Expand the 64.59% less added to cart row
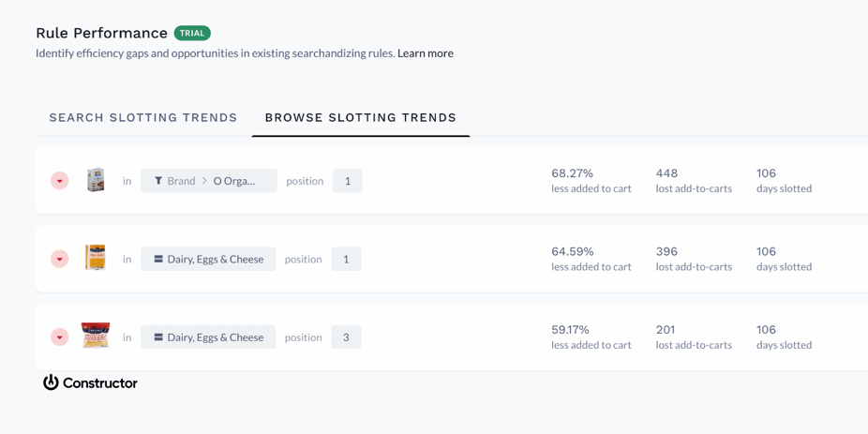868x434 pixels. point(60,259)
